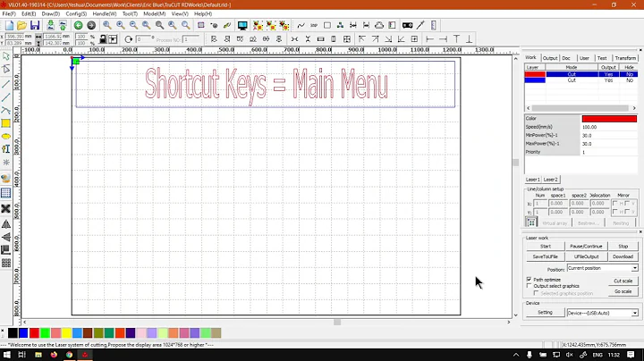
Task: Toggle the Y row Mirror H checkbox
Action: (614, 212)
